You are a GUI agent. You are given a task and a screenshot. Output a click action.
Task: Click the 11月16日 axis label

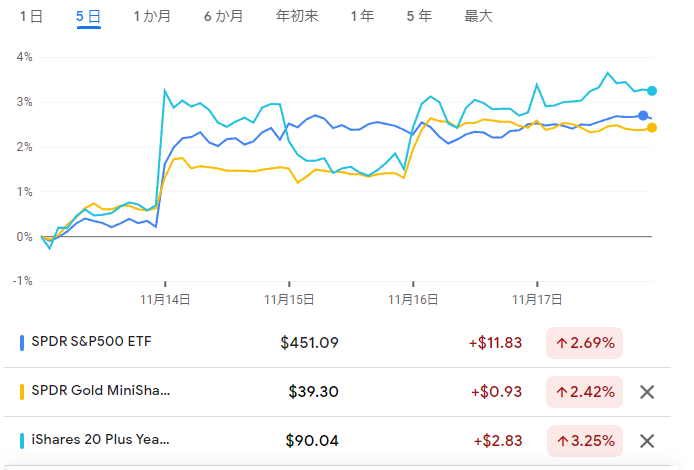tap(413, 300)
